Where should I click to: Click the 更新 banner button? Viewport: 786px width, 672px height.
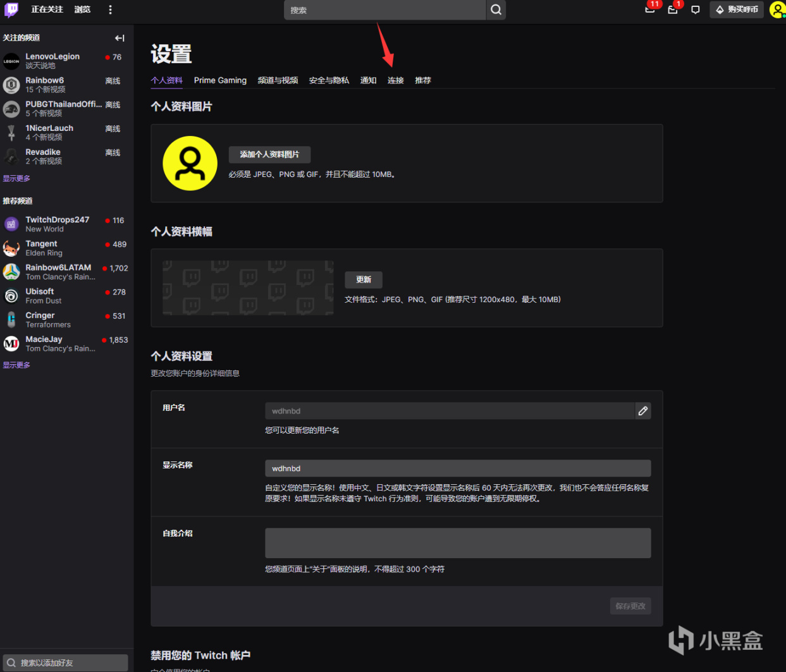364,279
